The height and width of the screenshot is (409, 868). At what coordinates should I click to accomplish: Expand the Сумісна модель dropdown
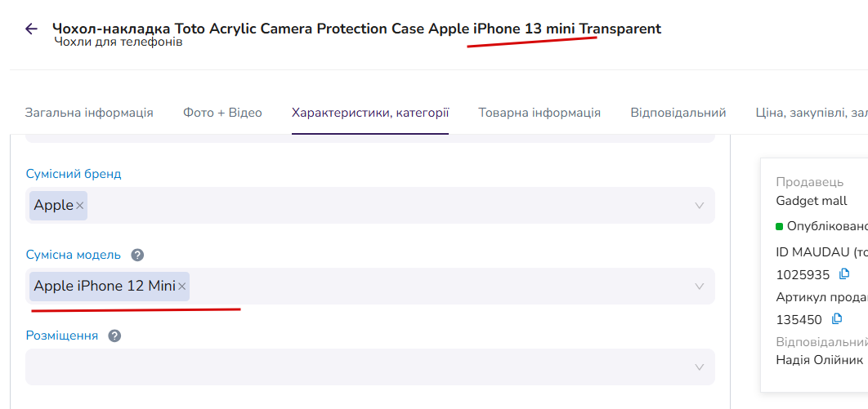point(699,287)
